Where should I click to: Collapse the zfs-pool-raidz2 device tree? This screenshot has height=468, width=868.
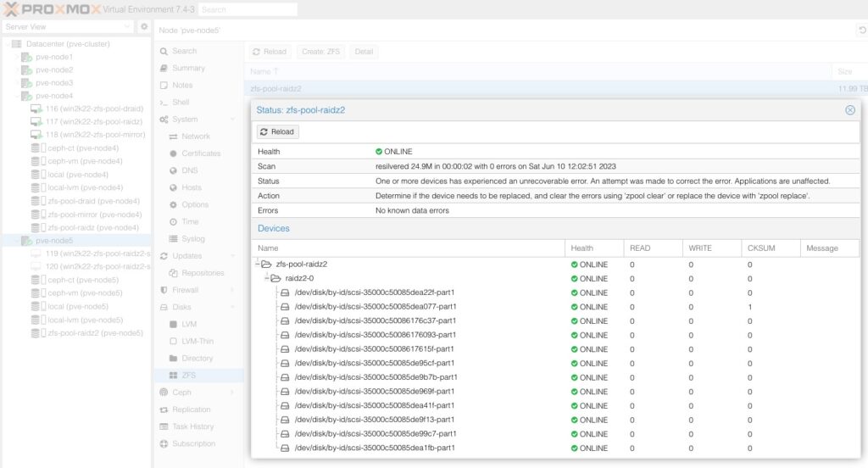(258, 265)
